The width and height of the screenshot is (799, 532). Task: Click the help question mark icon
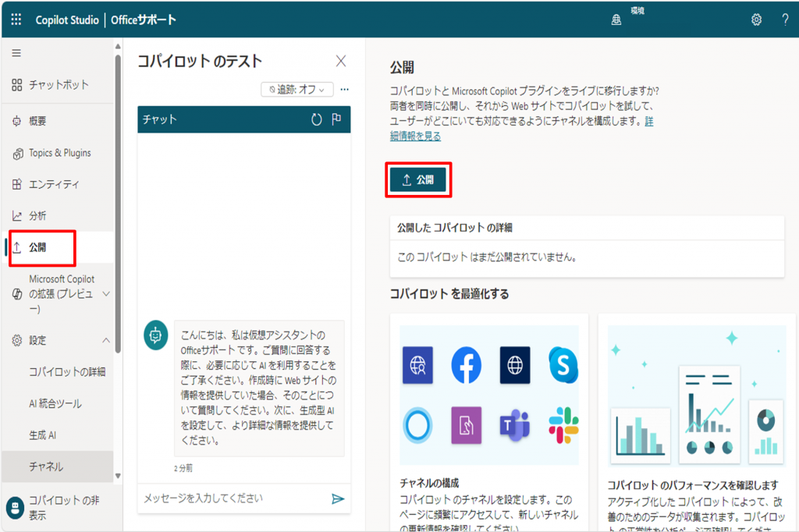pos(785,20)
